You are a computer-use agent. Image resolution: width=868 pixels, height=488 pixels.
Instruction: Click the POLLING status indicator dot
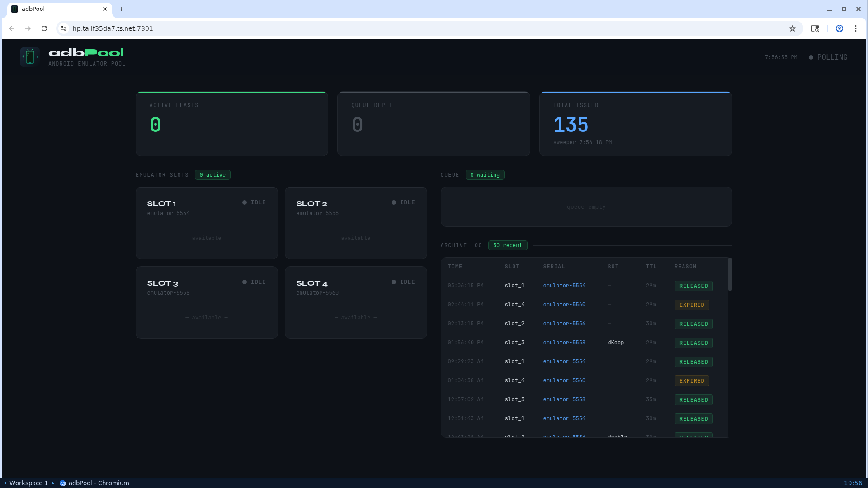pos(811,57)
